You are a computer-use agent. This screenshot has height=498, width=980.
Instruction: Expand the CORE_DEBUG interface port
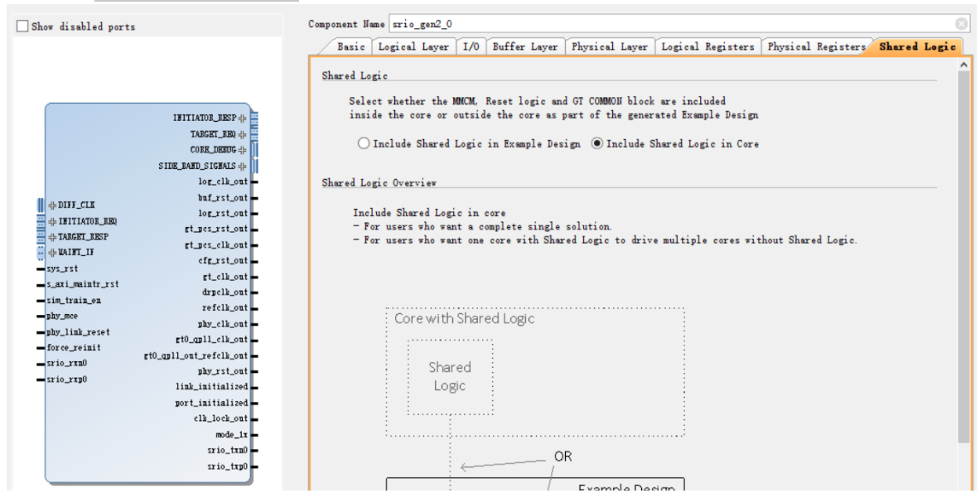(242, 150)
